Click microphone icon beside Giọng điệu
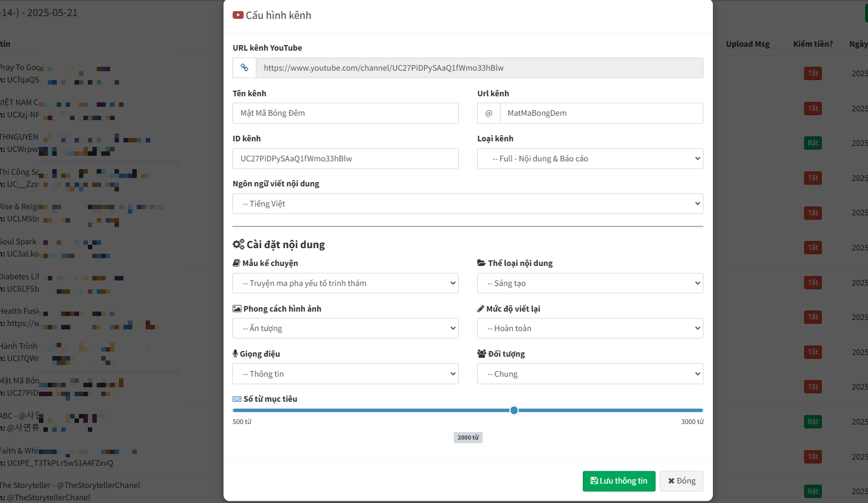 tap(235, 354)
